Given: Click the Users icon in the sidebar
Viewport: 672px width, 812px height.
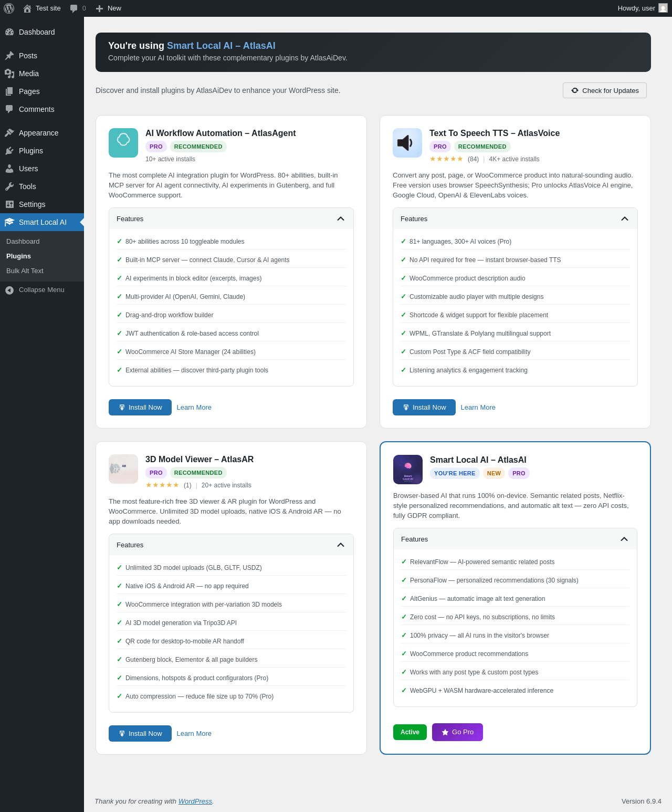Looking at the screenshot, I should click(9, 169).
